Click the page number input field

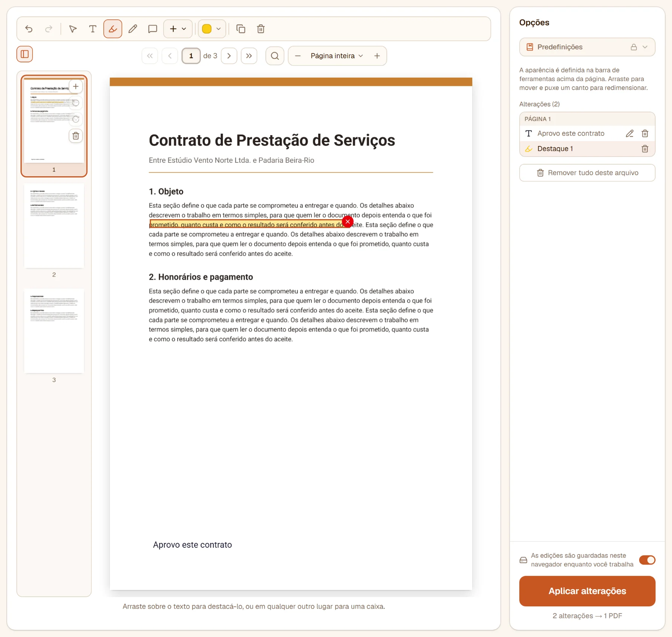pos(191,56)
